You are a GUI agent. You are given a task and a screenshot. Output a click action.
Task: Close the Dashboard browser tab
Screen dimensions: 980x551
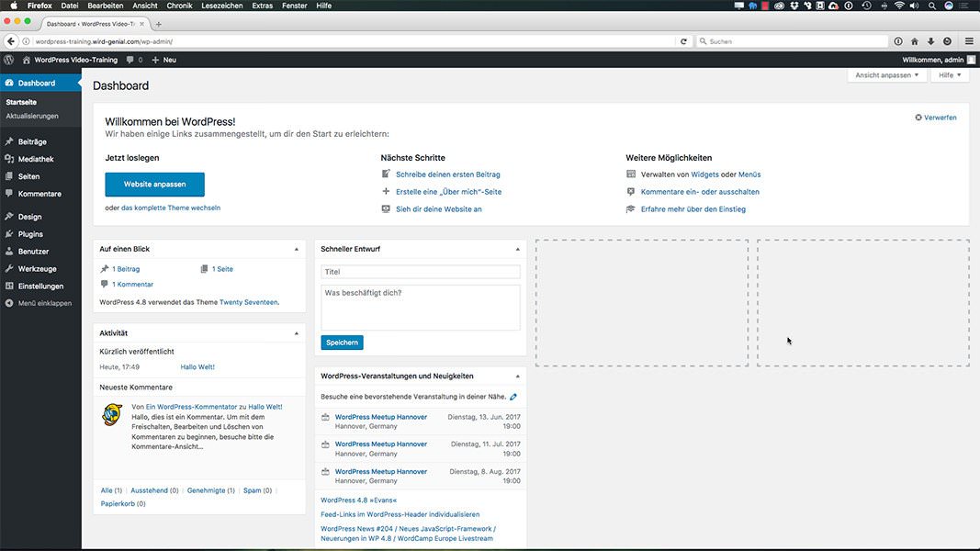(141, 24)
